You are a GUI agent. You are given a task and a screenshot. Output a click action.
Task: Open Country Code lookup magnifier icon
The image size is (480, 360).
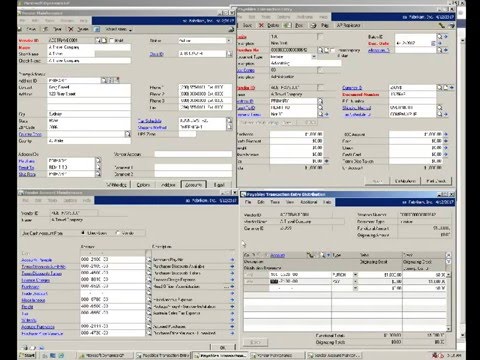[128, 134]
